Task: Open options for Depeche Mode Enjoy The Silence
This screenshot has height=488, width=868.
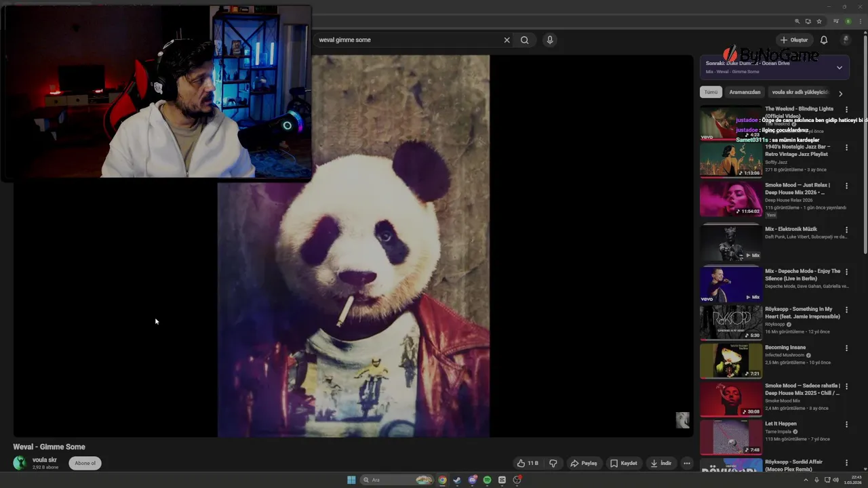Action: pyautogui.click(x=846, y=271)
